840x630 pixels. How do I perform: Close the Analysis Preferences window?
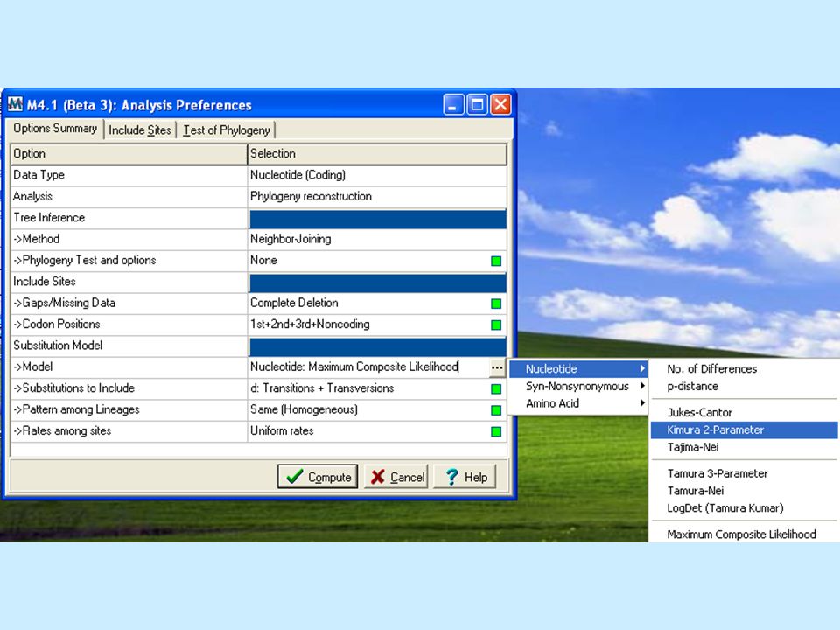tap(500, 104)
